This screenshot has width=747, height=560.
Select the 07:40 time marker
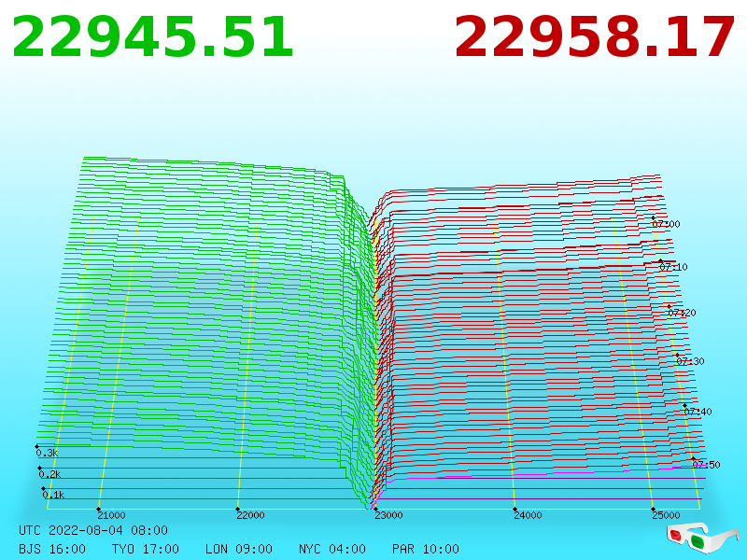tap(698, 412)
